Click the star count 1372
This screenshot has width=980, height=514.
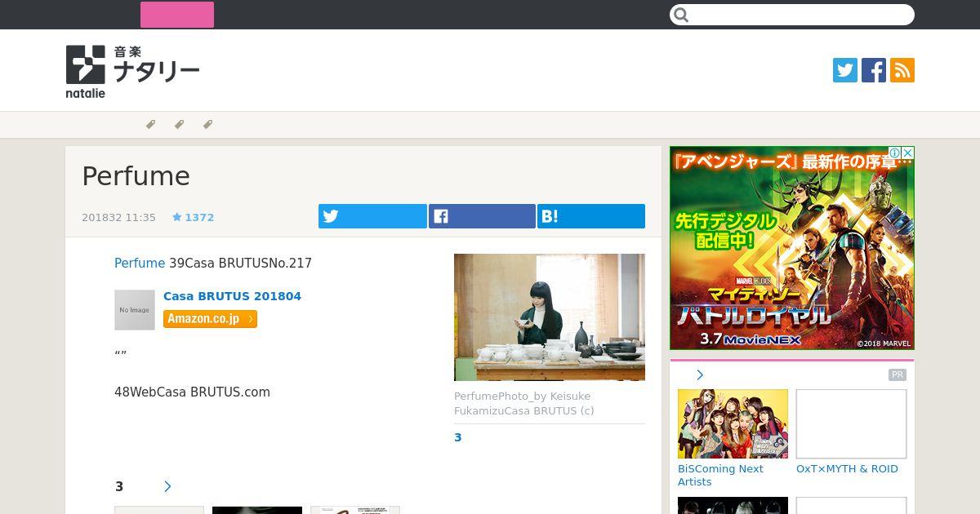coord(193,217)
